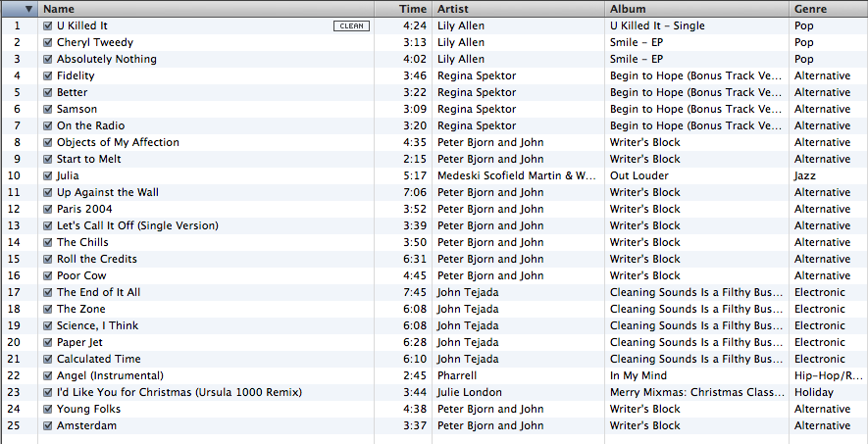This screenshot has height=444, width=868.
Task: Select the track name U Killed It
Action: point(83,25)
